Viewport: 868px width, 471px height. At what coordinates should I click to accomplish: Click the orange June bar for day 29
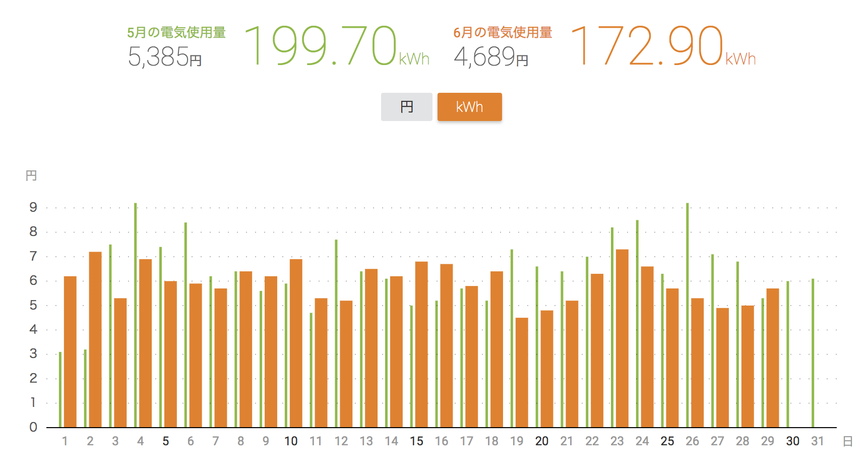[773, 358]
